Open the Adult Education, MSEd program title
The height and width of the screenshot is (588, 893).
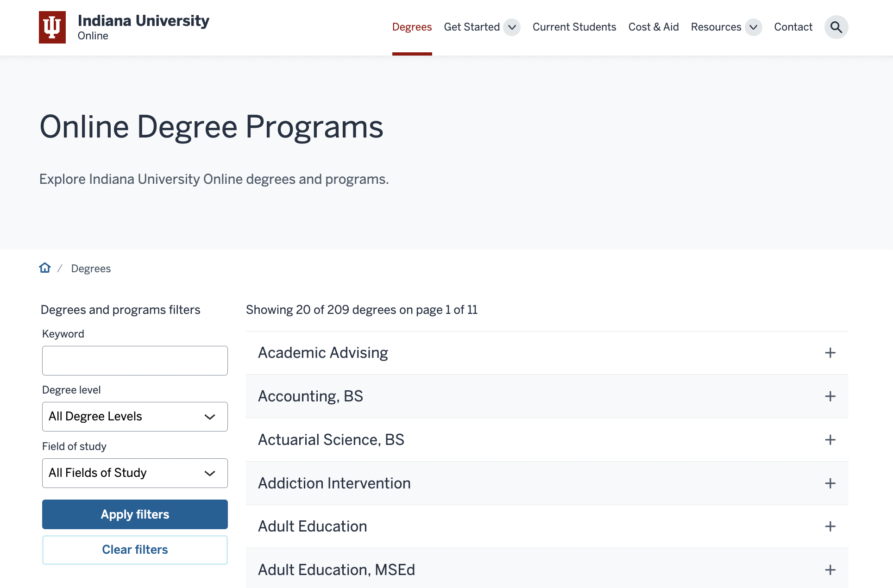tap(337, 570)
